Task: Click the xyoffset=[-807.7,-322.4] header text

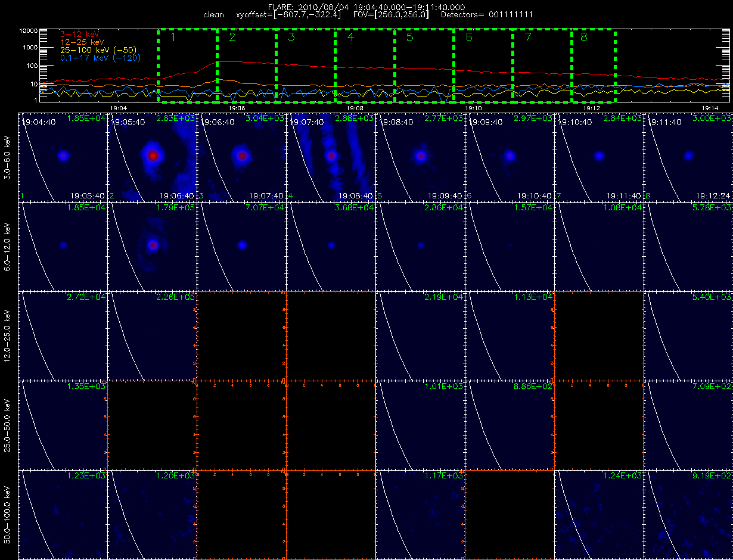Action: tap(288, 14)
